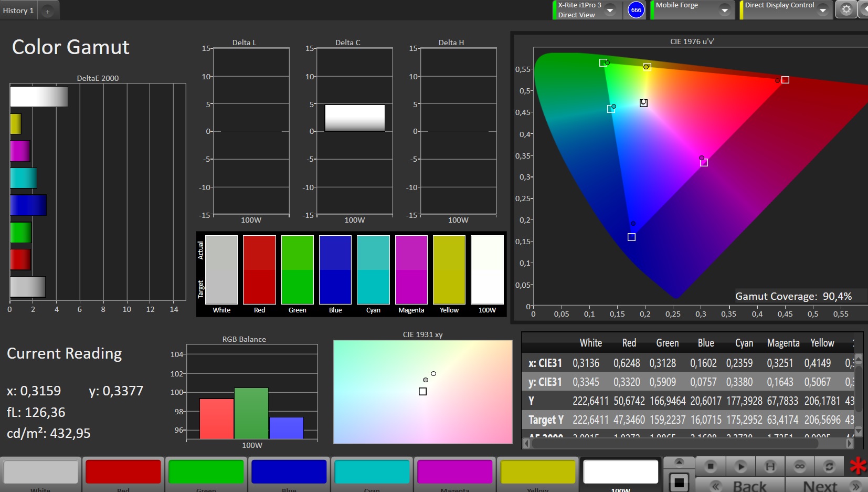Click the up arrow above black square

tap(679, 462)
